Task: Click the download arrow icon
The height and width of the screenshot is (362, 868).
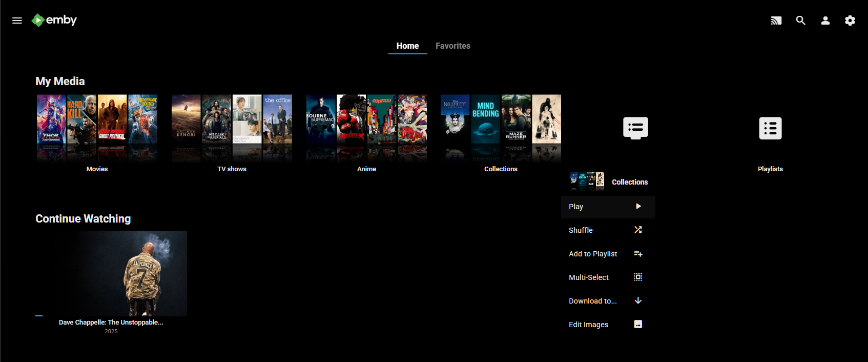Action: 638,300
